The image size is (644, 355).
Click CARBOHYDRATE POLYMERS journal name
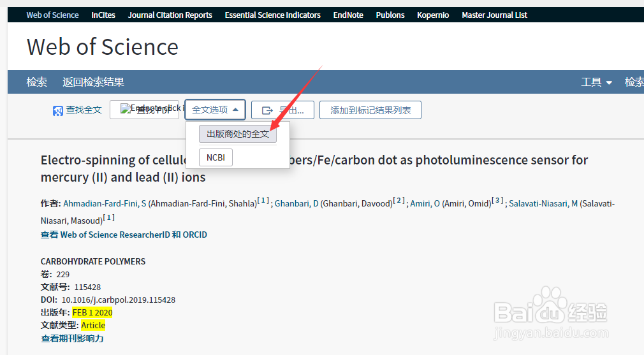(x=93, y=261)
